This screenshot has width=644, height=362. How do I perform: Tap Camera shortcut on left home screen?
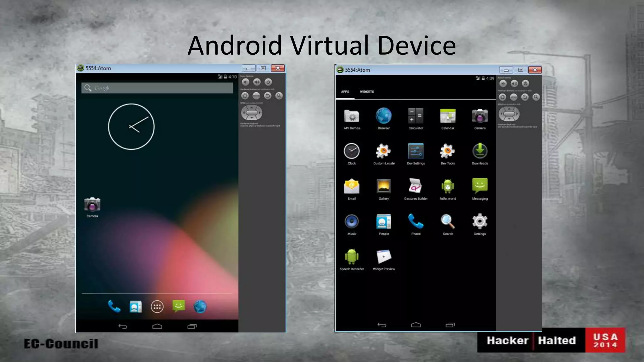(x=92, y=207)
